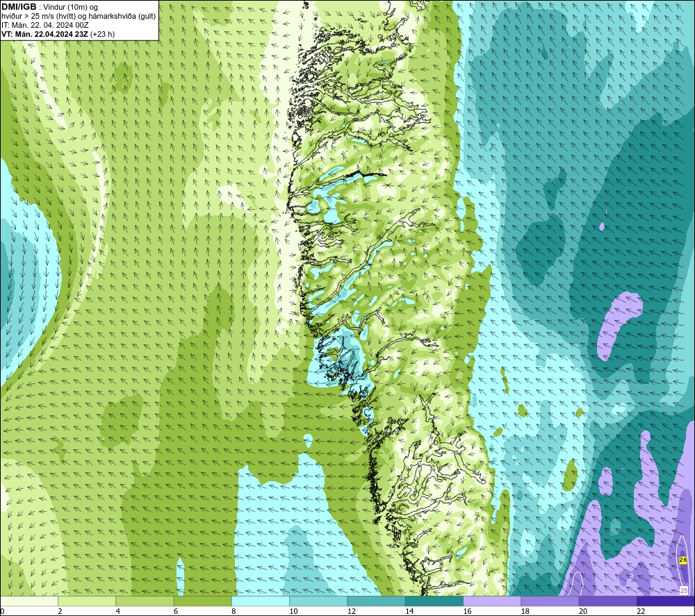
Task: Pick the light cyan 8–10 m/s color swatch
Action: (261, 601)
